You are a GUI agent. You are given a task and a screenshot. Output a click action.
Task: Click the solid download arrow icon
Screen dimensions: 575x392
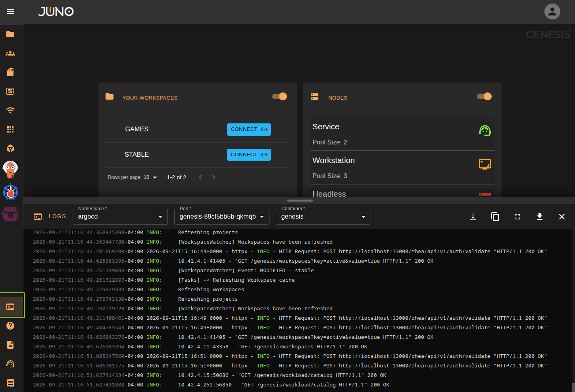coord(540,217)
